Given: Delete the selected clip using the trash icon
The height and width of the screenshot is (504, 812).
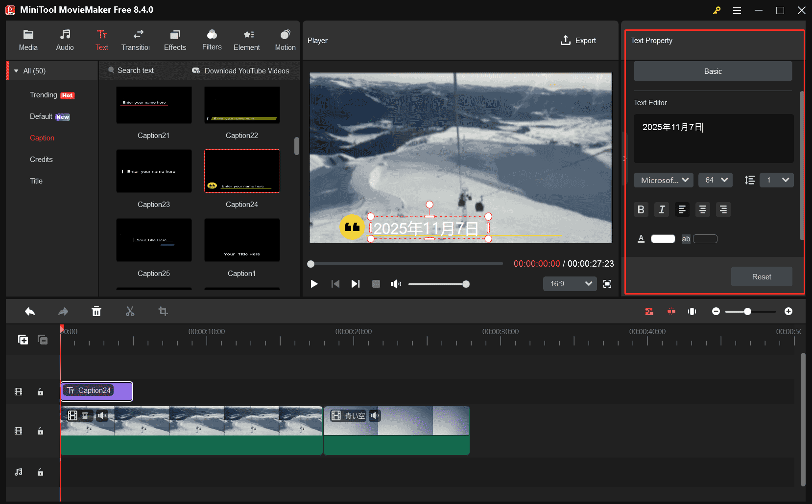Looking at the screenshot, I should pos(96,311).
